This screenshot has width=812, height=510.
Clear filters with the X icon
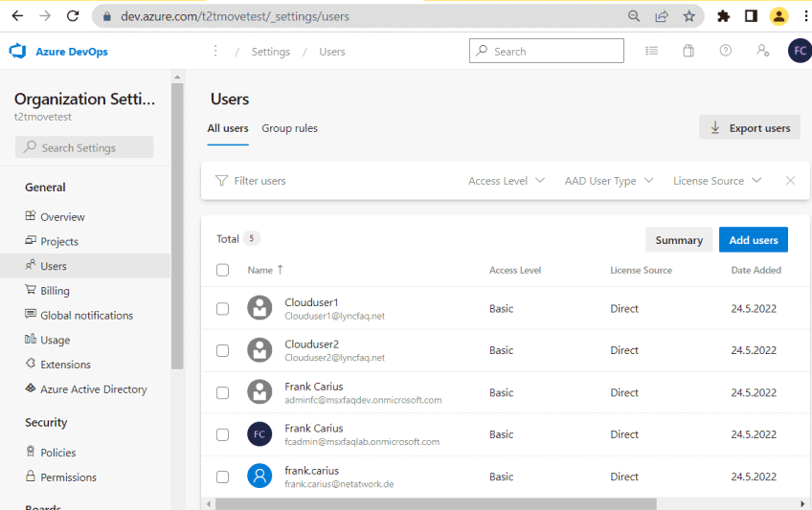(x=790, y=181)
